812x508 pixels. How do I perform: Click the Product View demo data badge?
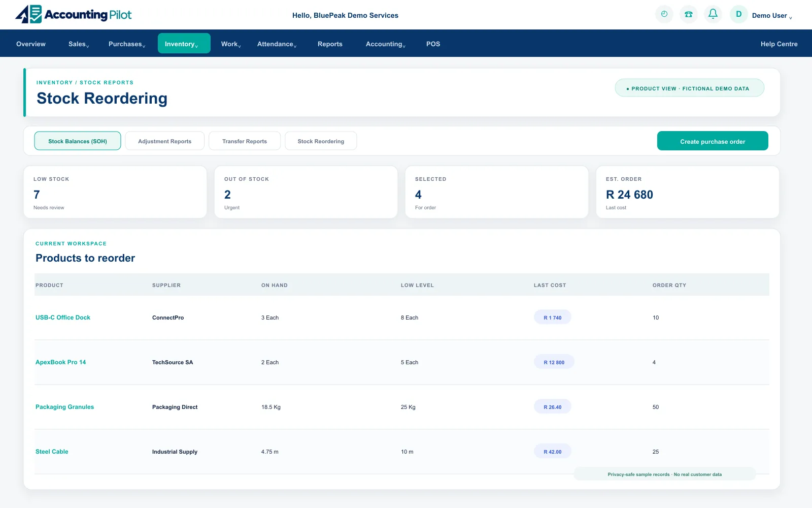690,88
